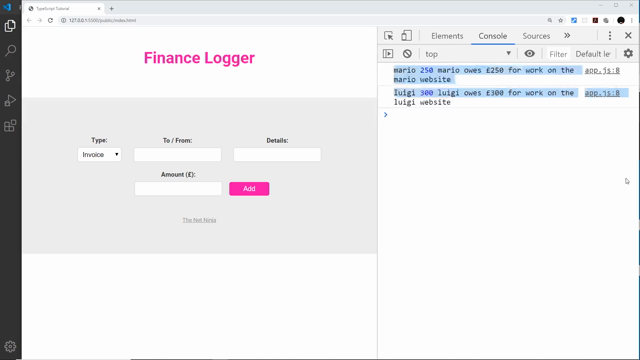Viewport: 640px width, 360px height.
Task: Open Run and Debug icon
Action: 10,100
